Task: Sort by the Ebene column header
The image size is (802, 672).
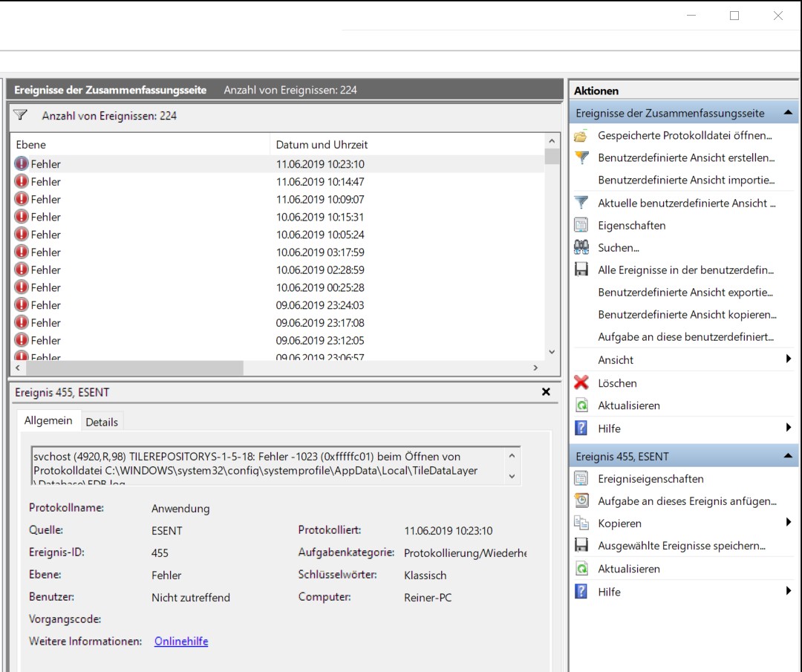Action: tap(140, 144)
